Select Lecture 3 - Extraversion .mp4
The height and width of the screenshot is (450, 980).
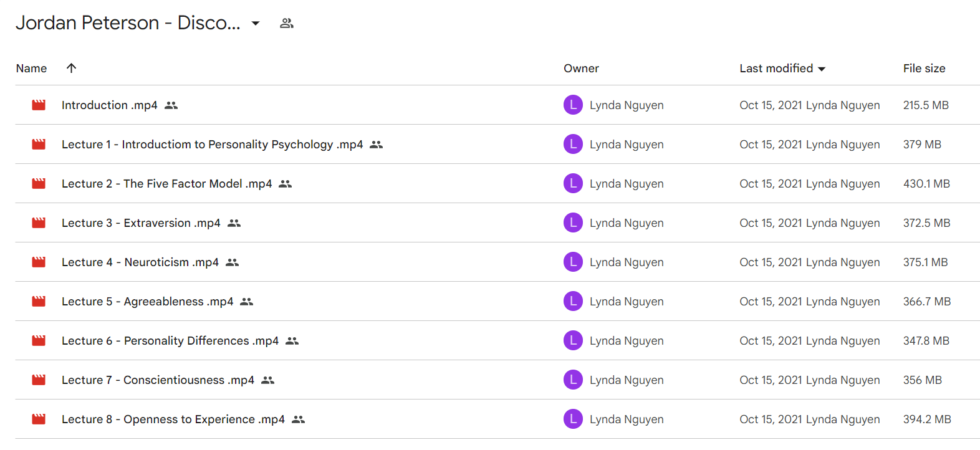[x=141, y=223]
